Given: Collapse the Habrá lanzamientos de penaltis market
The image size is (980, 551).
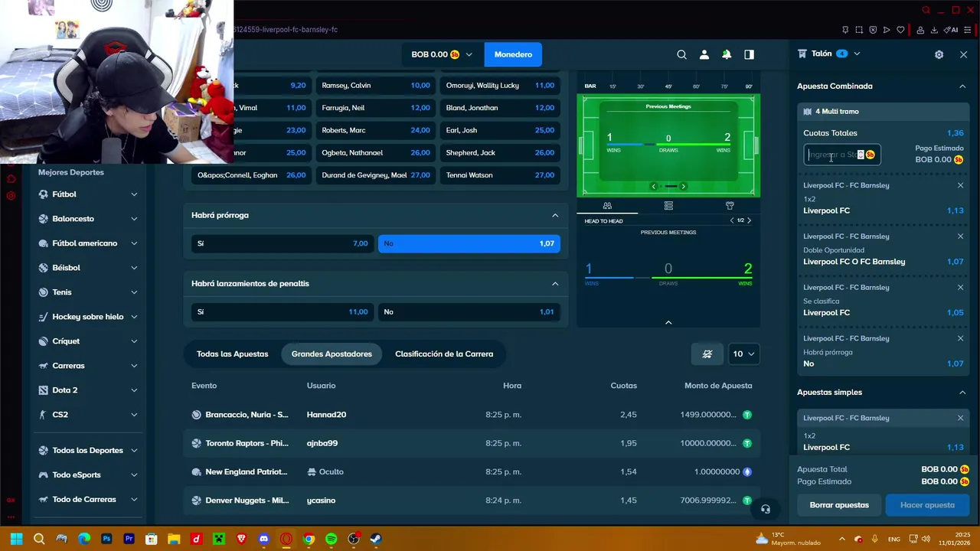Looking at the screenshot, I should coord(555,283).
